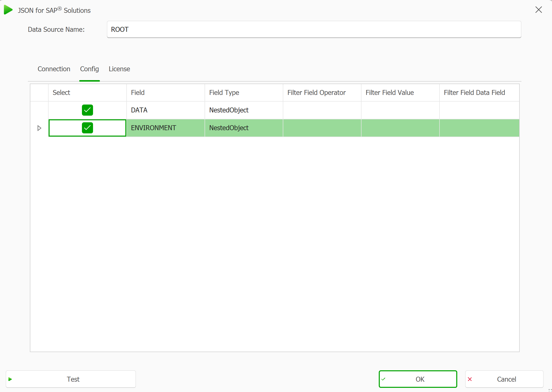Viewport: 552px width, 392px height.
Task: Close the JSON for SAP Solutions dialog
Action: pos(538,10)
